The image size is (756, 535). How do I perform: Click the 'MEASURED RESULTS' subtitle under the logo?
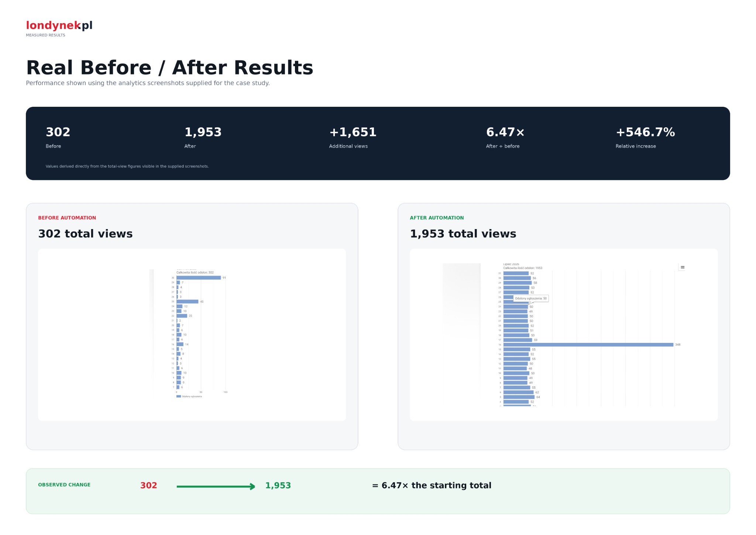45,35
